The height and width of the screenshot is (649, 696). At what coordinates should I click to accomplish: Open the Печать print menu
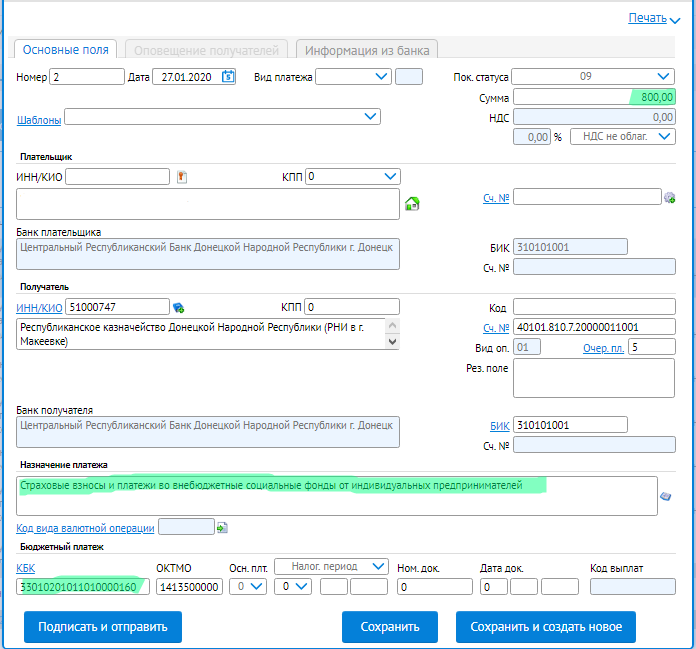[x=653, y=18]
